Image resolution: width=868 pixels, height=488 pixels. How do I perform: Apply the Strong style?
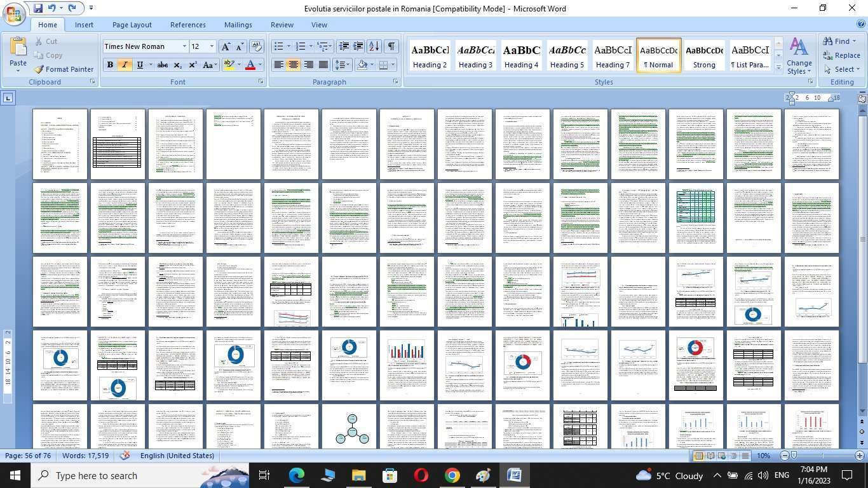704,55
